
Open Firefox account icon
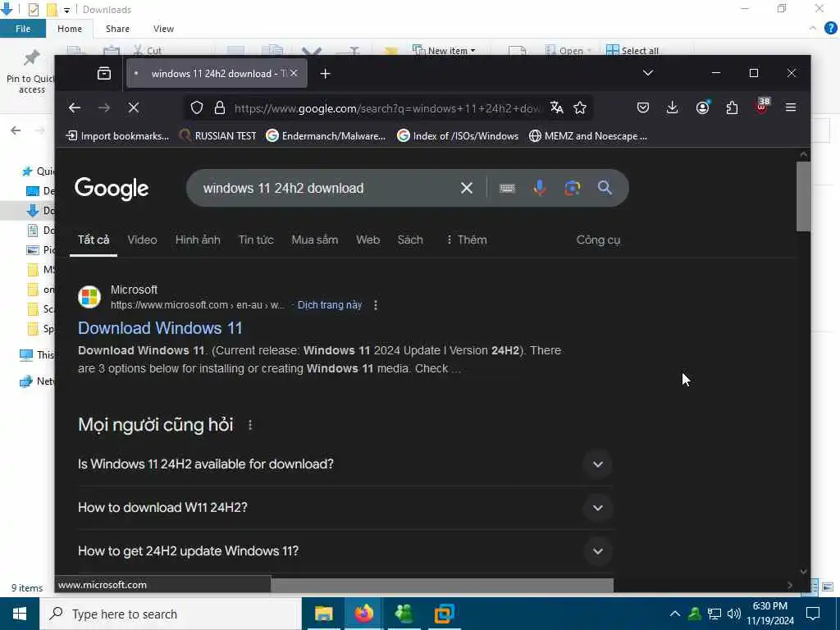tap(702, 107)
